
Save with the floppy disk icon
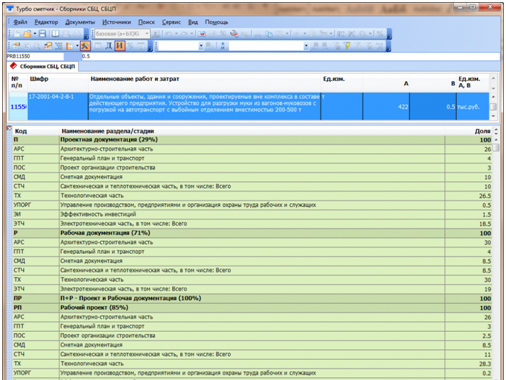[42, 34]
